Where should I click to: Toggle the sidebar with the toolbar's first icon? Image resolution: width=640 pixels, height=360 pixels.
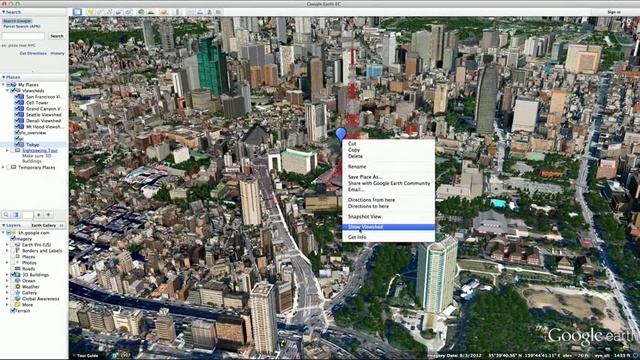(x=77, y=12)
